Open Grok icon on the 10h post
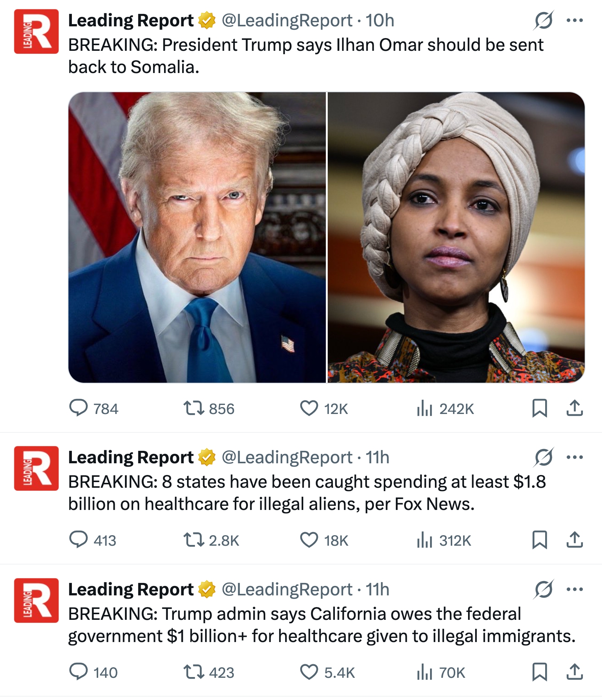 click(543, 20)
